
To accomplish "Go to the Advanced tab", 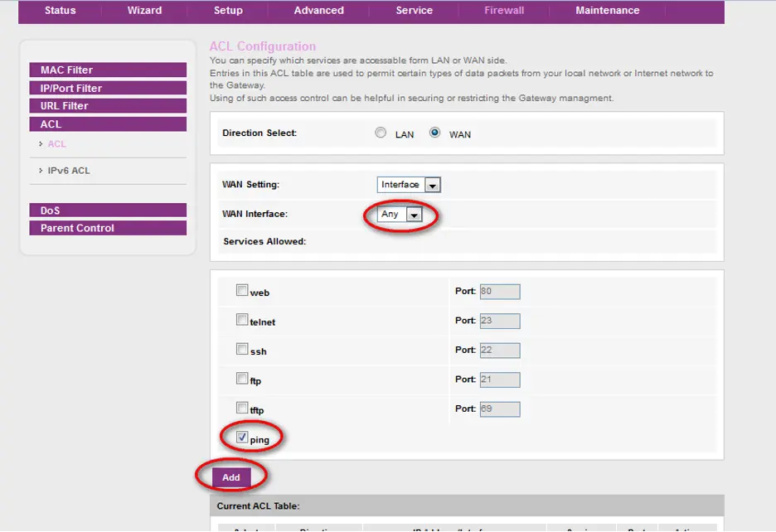I will [x=318, y=11].
